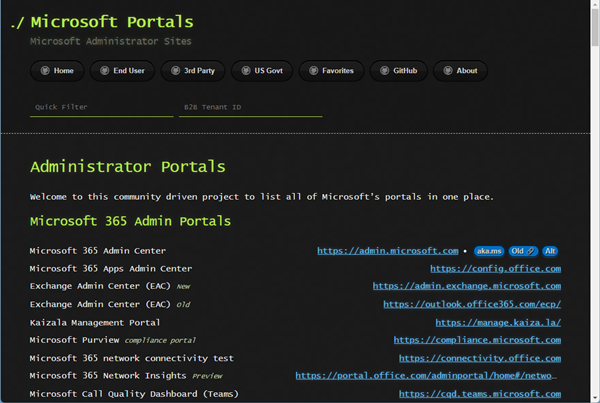Open the outlook.office365.com/ecp link
This screenshot has width=600, height=403.
(x=471, y=305)
